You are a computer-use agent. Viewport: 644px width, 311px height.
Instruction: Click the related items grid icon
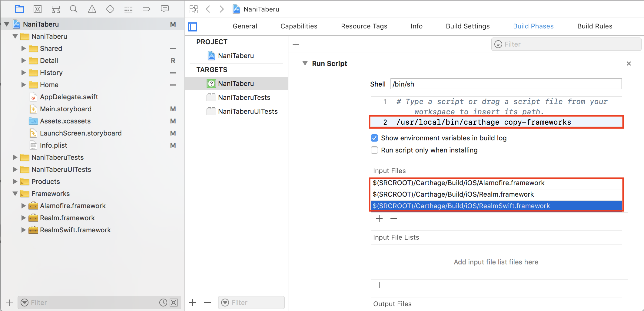pyautogui.click(x=194, y=9)
